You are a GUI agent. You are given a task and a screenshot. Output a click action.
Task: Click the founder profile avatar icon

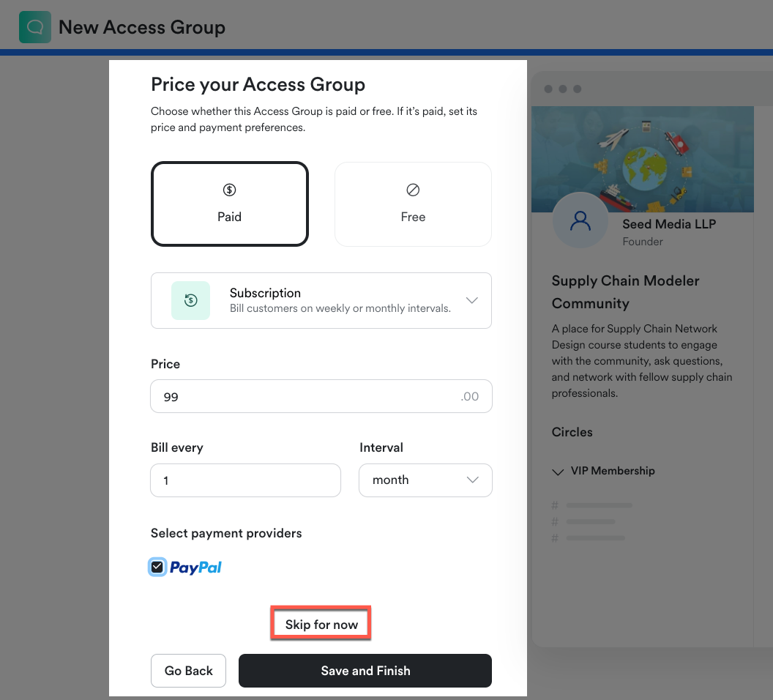coord(580,220)
